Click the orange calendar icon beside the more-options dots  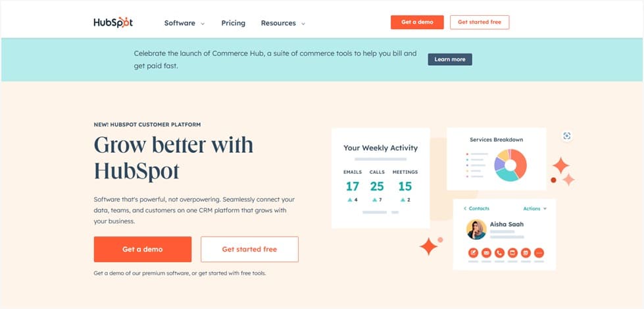pyautogui.click(x=526, y=252)
